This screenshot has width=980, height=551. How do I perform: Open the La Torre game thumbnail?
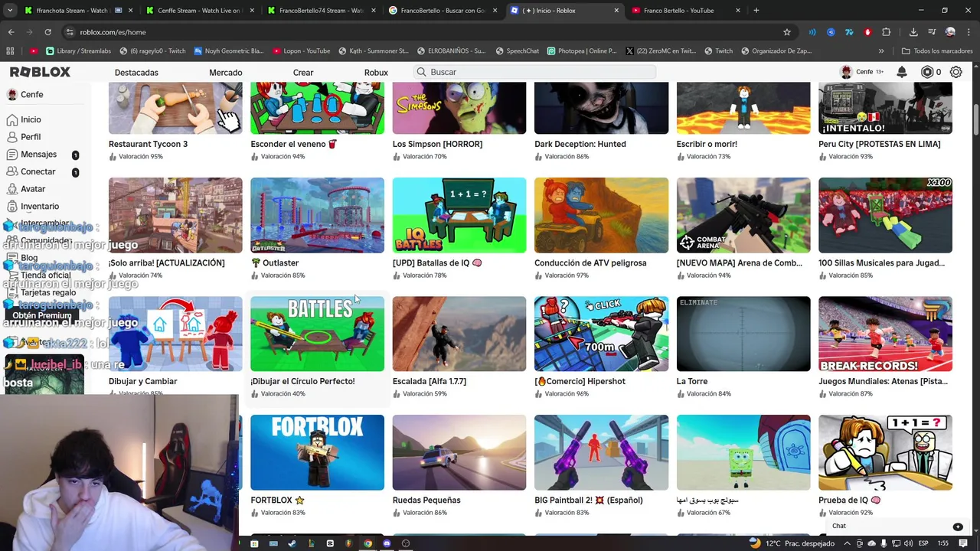coord(743,334)
